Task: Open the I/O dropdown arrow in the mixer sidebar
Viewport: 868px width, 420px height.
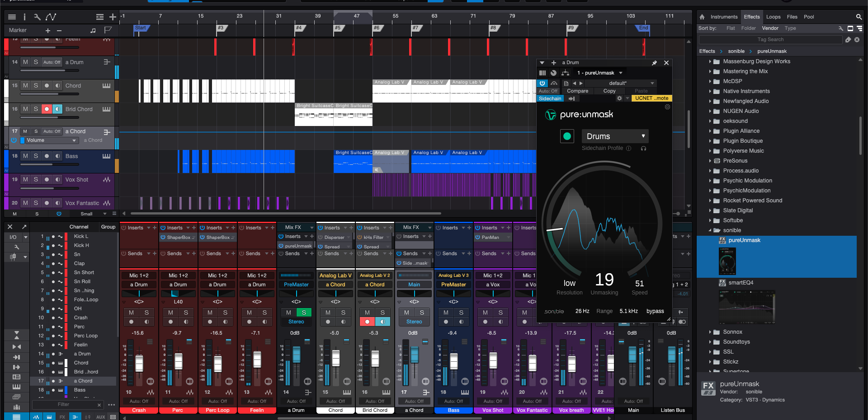Action: pyautogui.click(x=26, y=237)
